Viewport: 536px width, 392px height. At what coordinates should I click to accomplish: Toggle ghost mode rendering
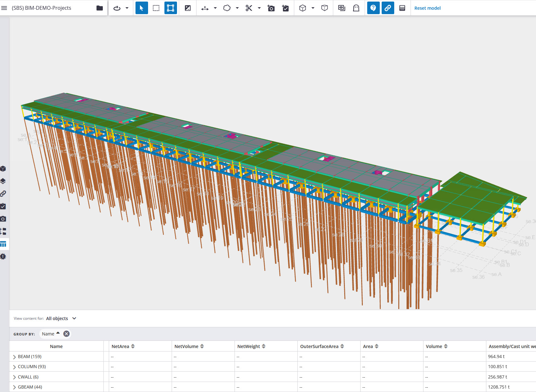click(x=356, y=8)
